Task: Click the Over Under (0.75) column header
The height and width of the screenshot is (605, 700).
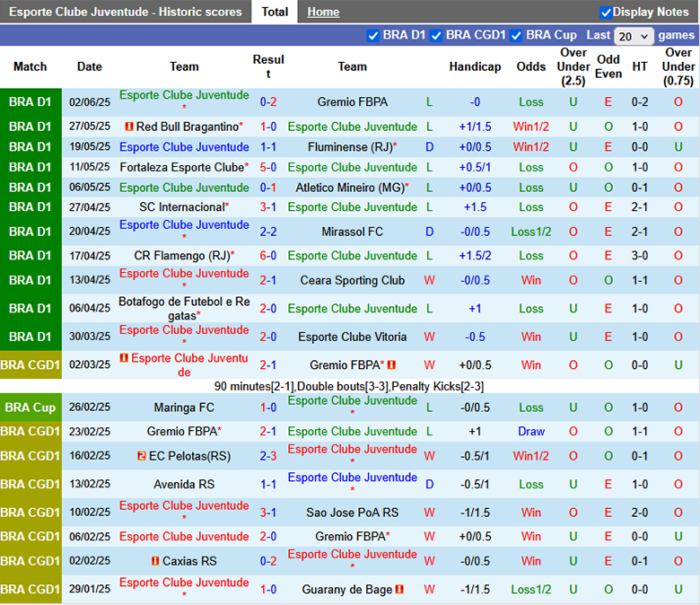Action: [678, 66]
